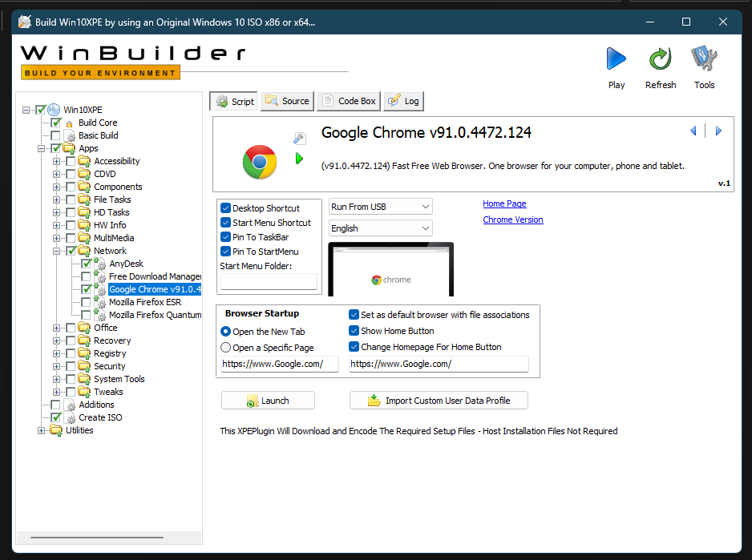Run script with green arrow icon

[x=299, y=158]
